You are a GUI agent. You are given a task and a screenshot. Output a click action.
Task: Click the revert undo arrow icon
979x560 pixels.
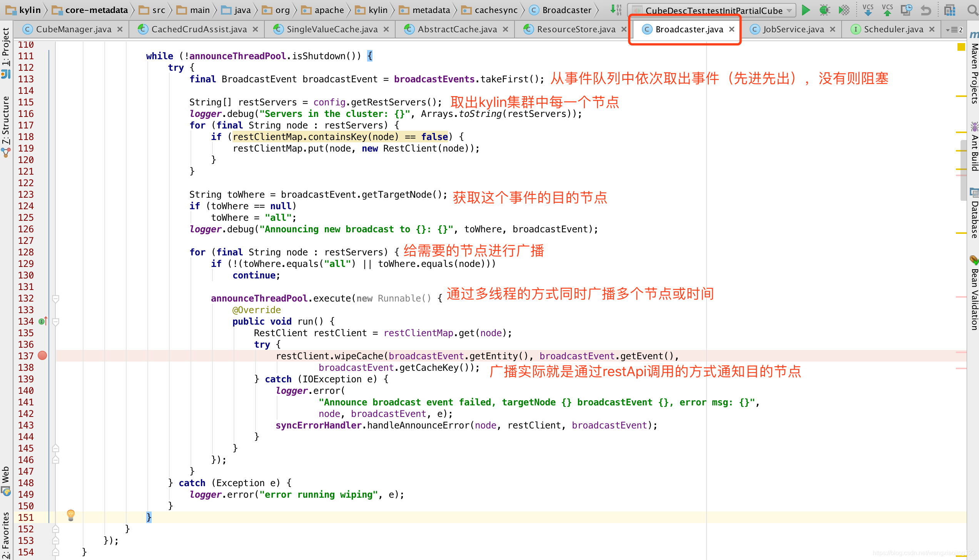click(x=926, y=10)
